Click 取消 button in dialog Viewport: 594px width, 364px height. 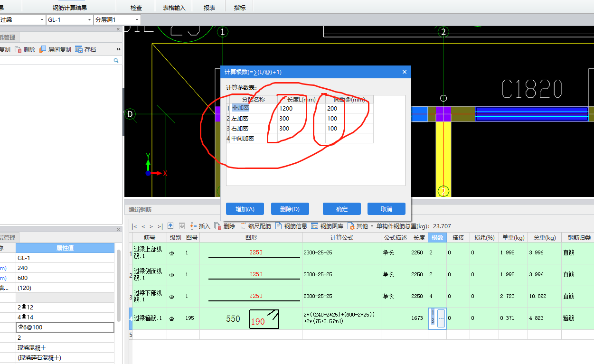tap(387, 209)
